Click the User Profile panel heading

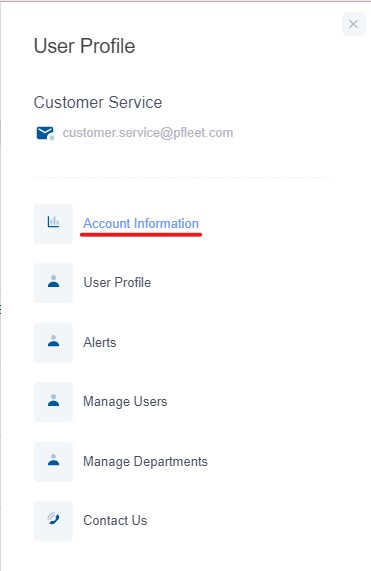(84, 46)
